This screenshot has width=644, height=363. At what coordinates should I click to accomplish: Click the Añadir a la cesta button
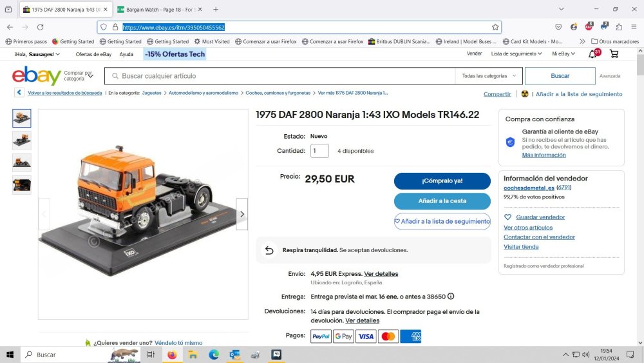coord(442,201)
